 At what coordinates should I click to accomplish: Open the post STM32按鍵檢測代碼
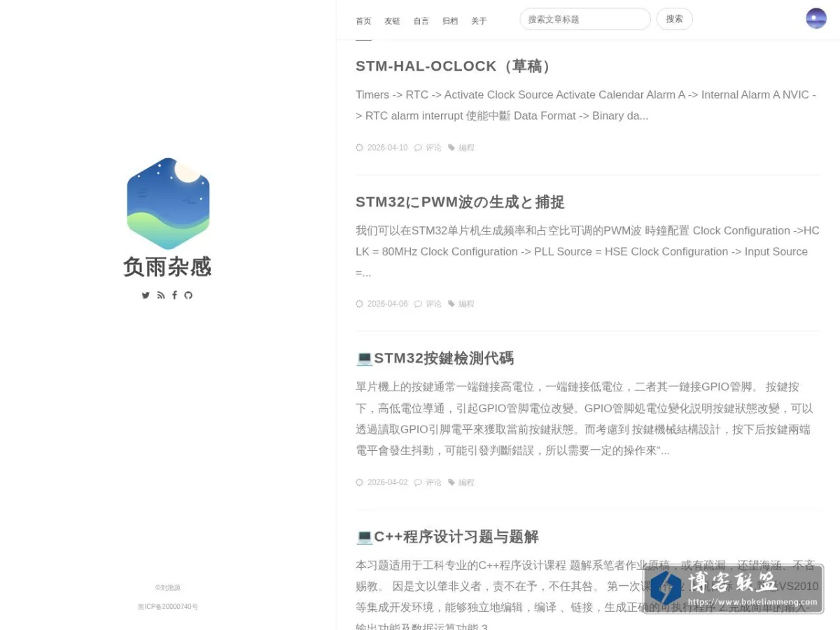click(x=435, y=358)
